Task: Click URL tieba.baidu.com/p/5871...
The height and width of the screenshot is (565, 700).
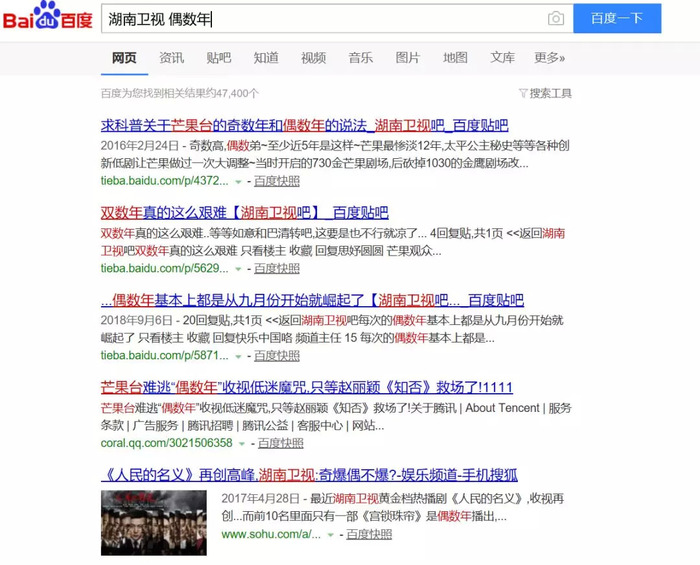Action: [x=165, y=356]
